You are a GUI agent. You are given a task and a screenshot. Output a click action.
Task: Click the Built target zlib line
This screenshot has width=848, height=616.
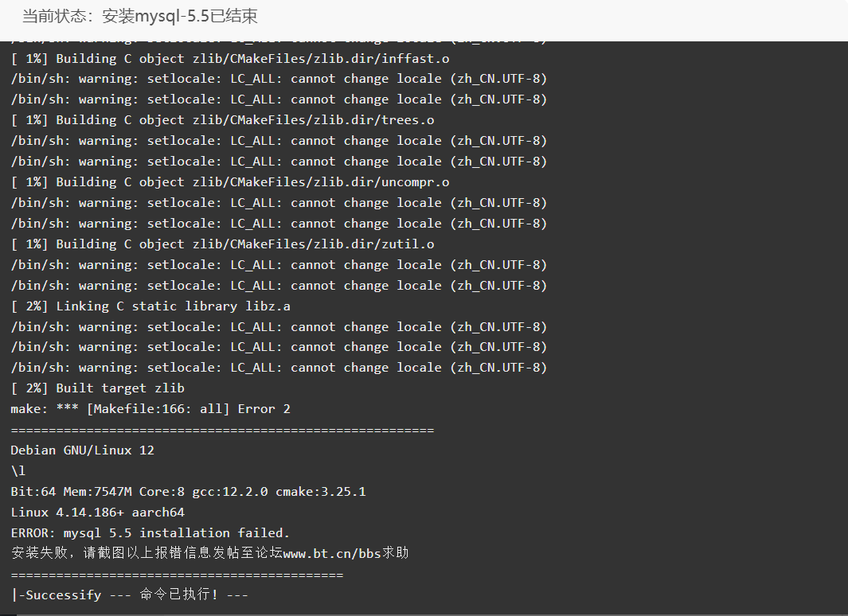97,388
